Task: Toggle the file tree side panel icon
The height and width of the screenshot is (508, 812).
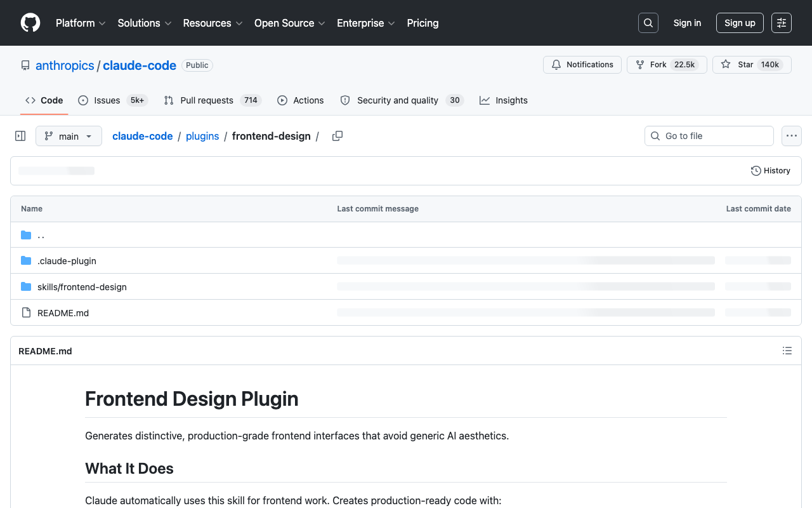Action: point(20,136)
